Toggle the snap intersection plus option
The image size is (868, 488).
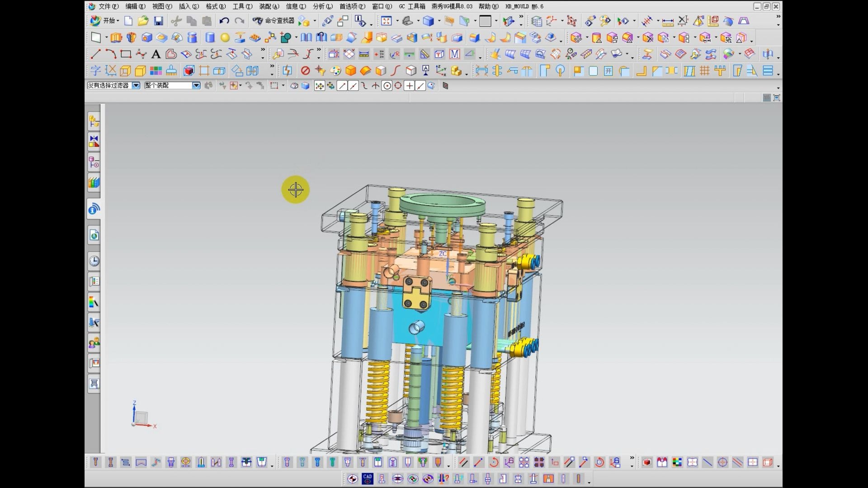tap(409, 86)
